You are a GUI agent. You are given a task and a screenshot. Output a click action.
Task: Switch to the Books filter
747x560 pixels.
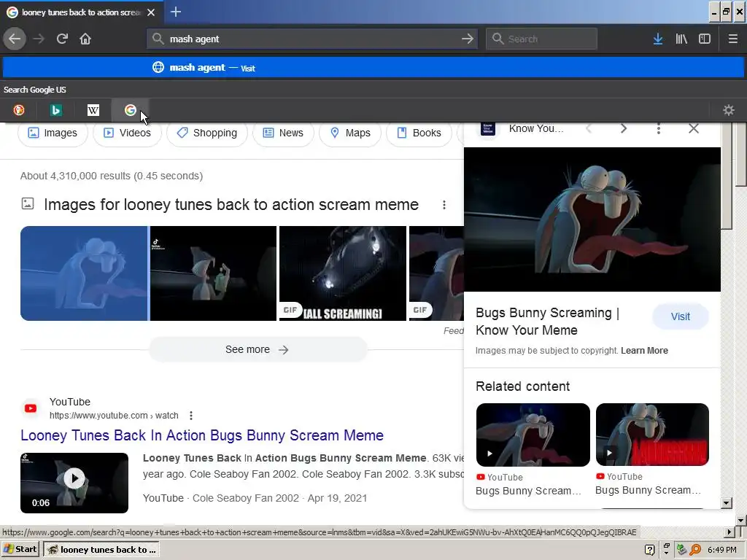click(x=419, y=133)
